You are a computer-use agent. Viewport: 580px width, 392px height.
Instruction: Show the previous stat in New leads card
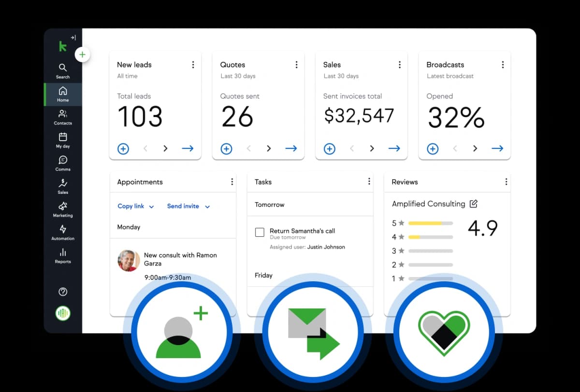[145, 149]
